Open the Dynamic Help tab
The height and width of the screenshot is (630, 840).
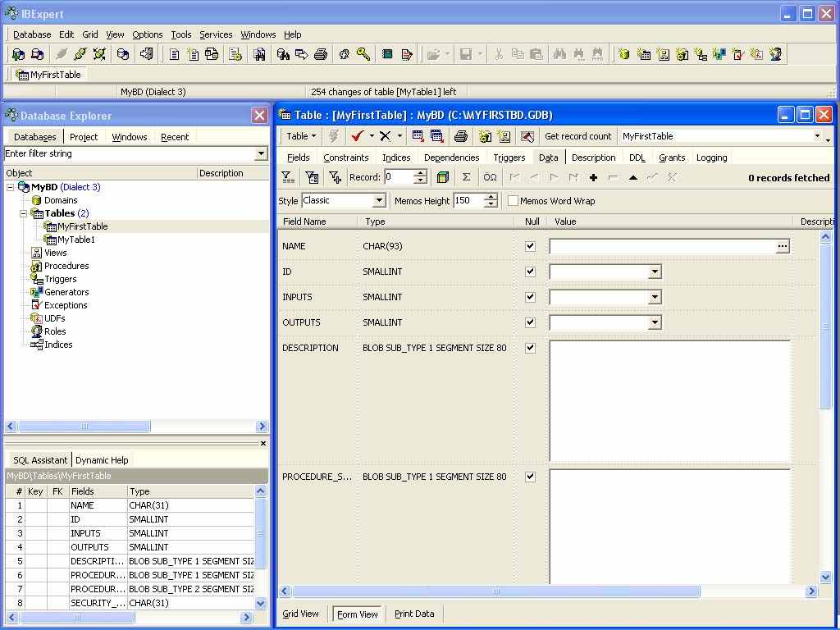click(102, 460)
